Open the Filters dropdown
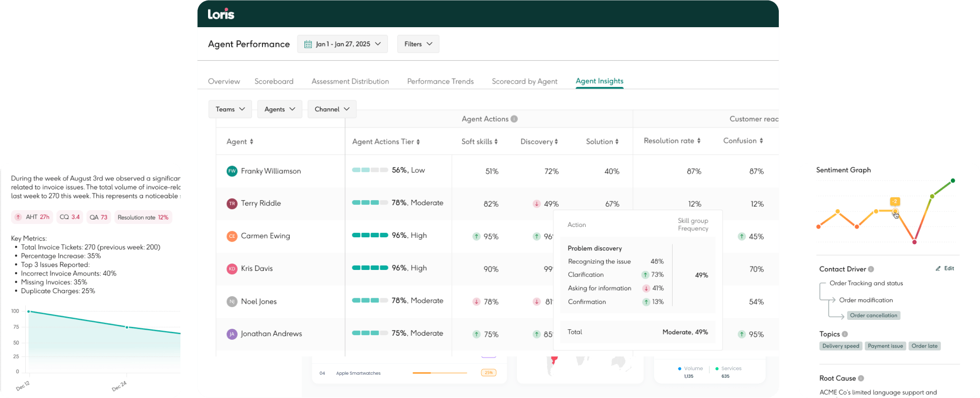The width and height of the screenshot is (980, 398). pos(418,44)
